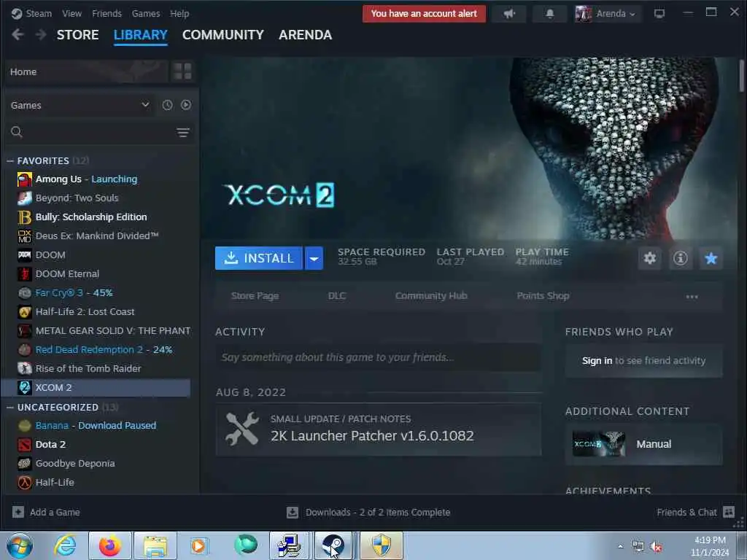Viewport: 747px width, 560px height.
Task: Select Goodbye Deponia entry
Action: (96, 464)
